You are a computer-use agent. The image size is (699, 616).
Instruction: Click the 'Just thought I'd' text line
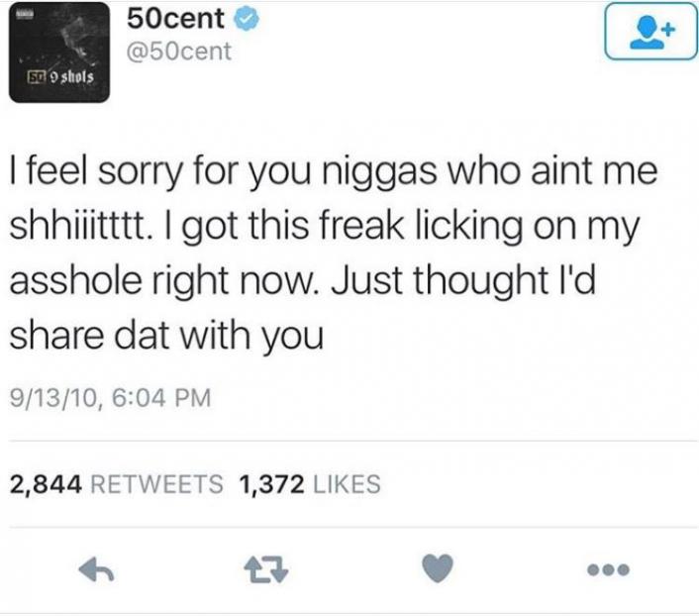pyautogui.click(x=462, y=281)
